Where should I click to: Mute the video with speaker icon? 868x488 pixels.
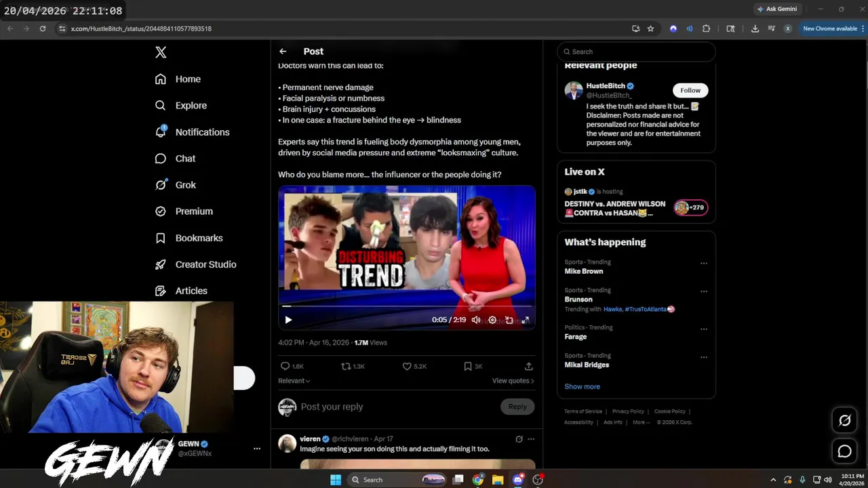coord(476,320)
